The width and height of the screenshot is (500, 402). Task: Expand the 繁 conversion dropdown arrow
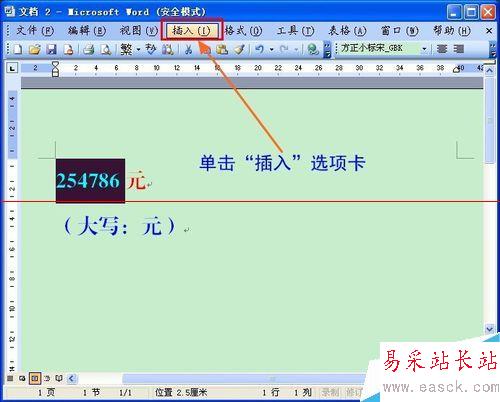click(x=138, y=50)
